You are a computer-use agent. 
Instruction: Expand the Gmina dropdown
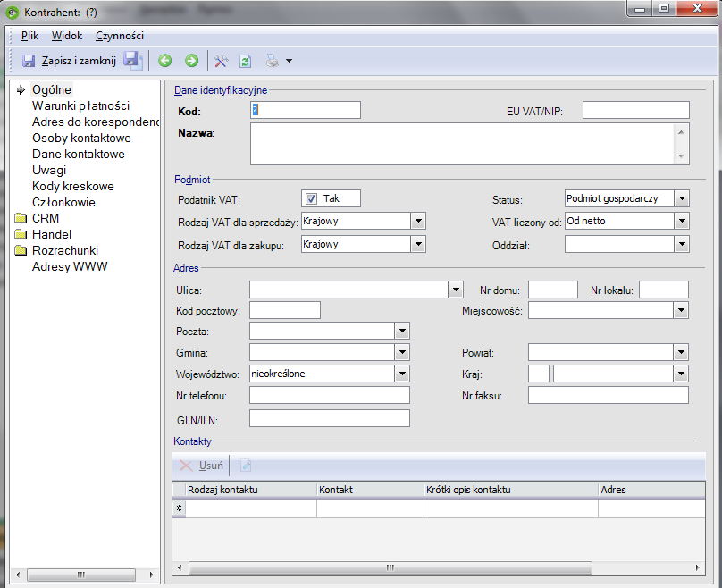coord(402,352)
